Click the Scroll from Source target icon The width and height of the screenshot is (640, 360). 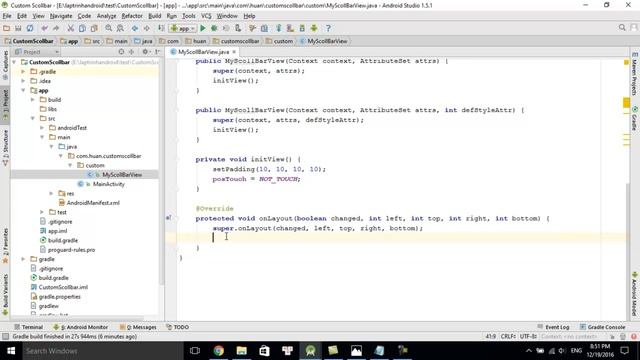click(x=121, y=52)
